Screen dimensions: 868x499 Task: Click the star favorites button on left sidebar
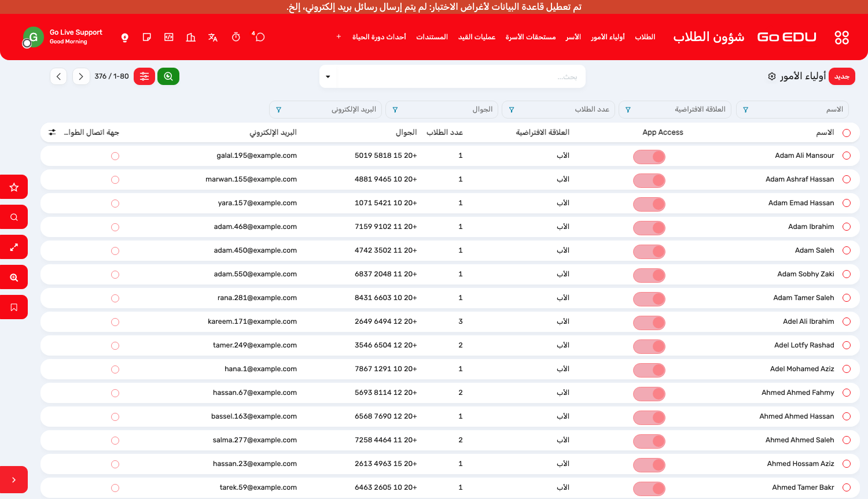click(14, 187)
